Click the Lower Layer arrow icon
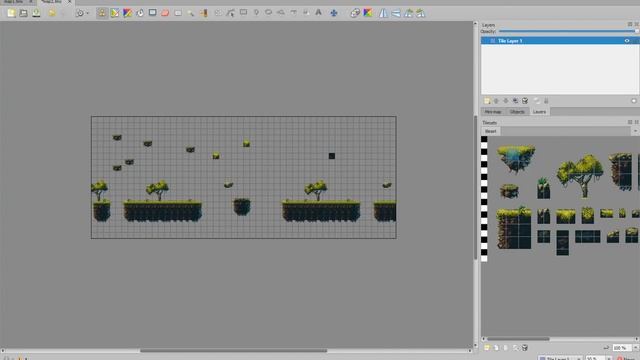This screenshot has height=360, width=640. click(x=506, y=101)
